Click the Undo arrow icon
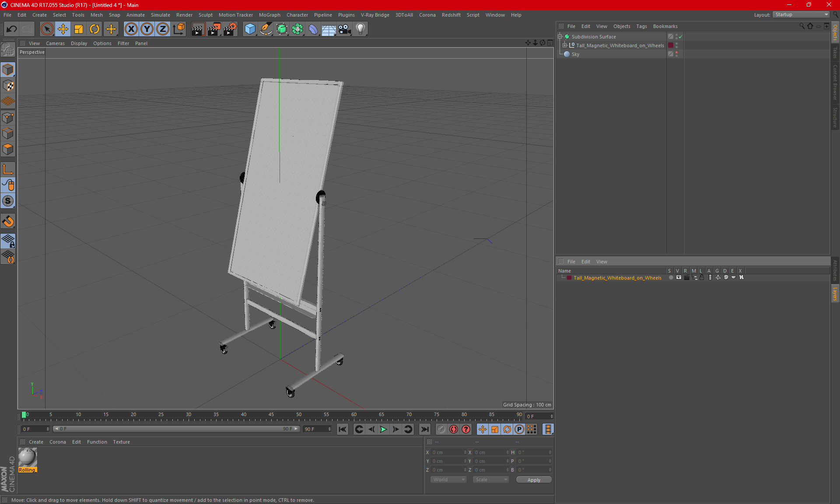 (x=11, y=29)
